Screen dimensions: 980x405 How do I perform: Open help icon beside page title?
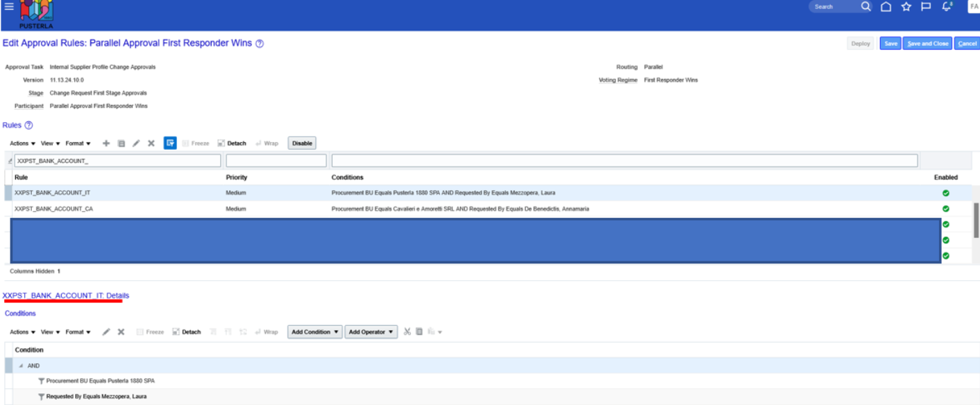(260, 43)
